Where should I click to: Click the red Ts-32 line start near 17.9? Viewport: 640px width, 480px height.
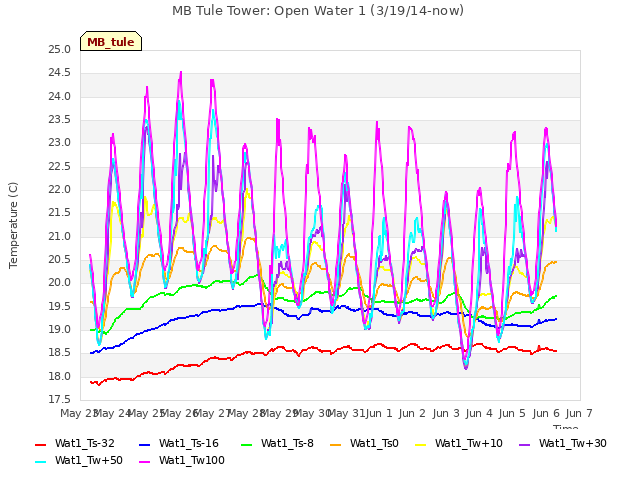pyautogui.click(x=91, y=382)
